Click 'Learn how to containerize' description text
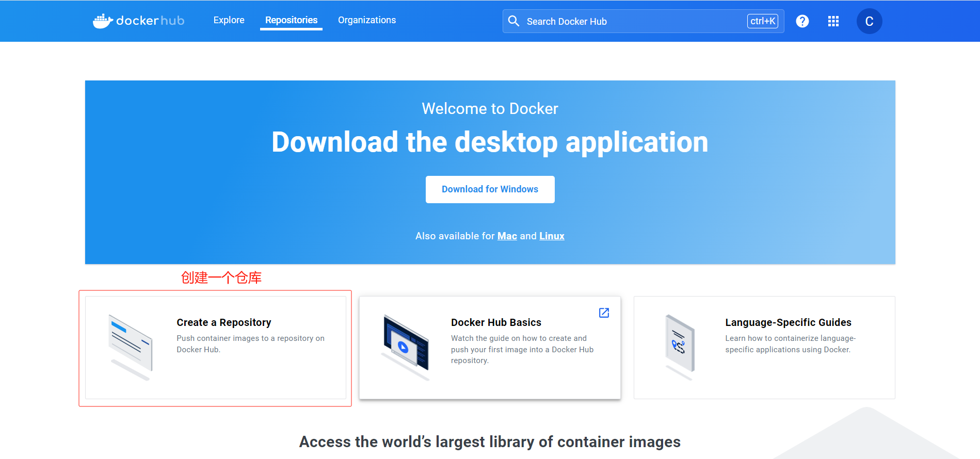Viewport: 980px width, 459px height. [790, 343]
